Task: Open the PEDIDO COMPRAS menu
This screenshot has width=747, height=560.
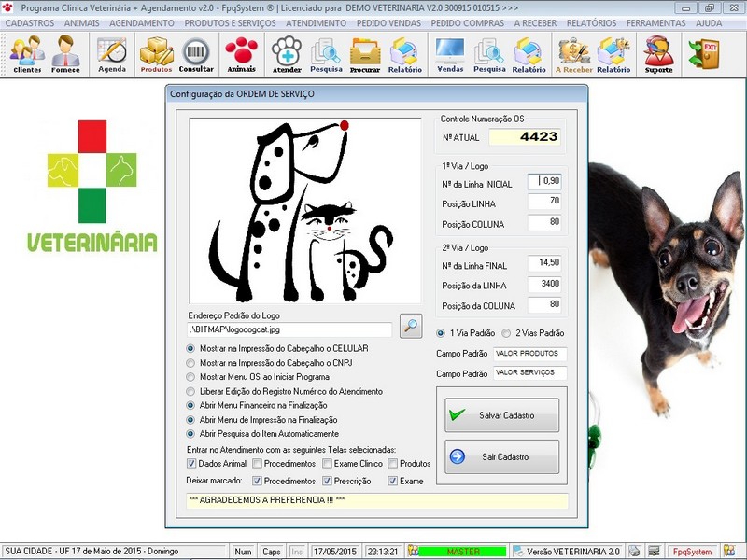Action: click(468, 22)
